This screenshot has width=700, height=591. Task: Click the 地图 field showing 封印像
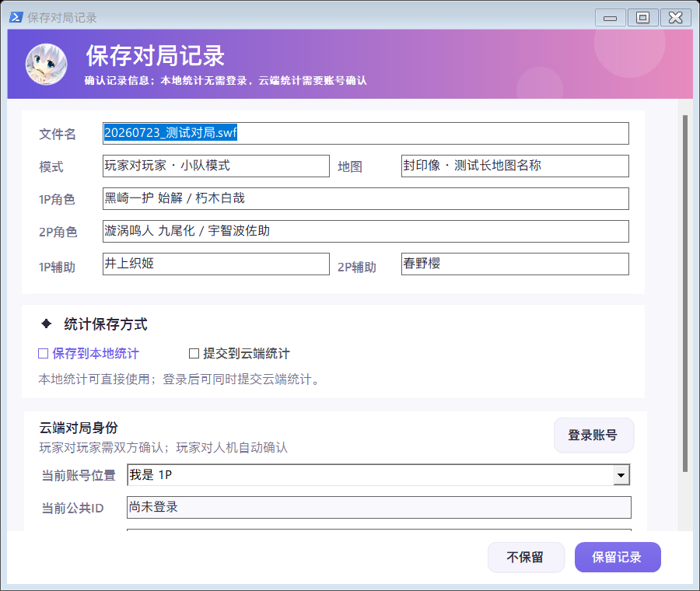515,166
